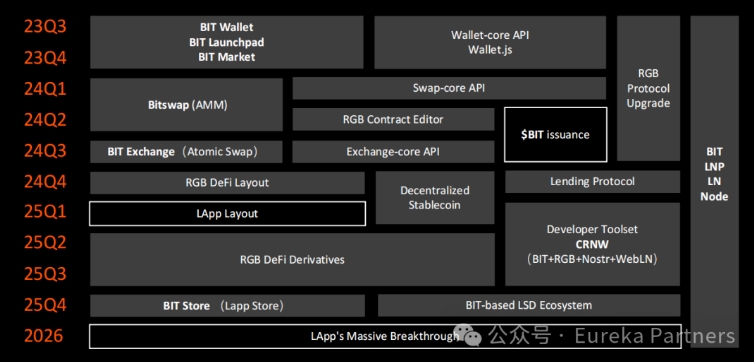Click the Swap-core API bar
754x362 pixels.
click(449, 88)
